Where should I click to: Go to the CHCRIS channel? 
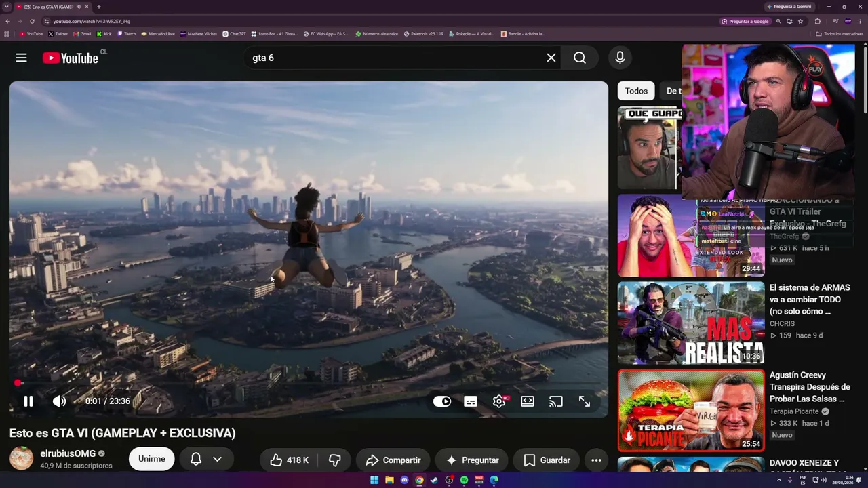tap(782, 324)
